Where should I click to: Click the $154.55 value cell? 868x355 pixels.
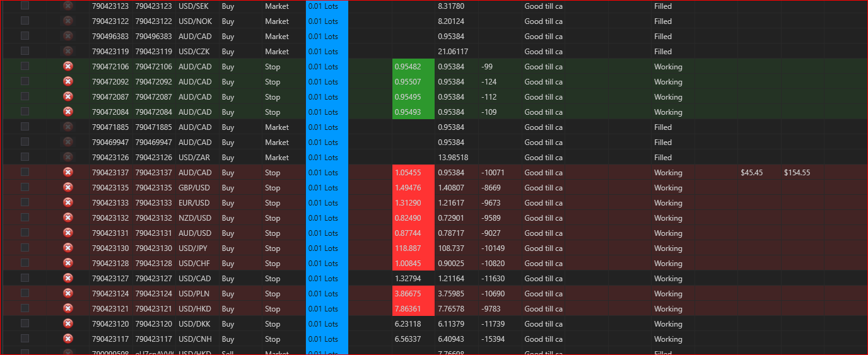(797, 172)
